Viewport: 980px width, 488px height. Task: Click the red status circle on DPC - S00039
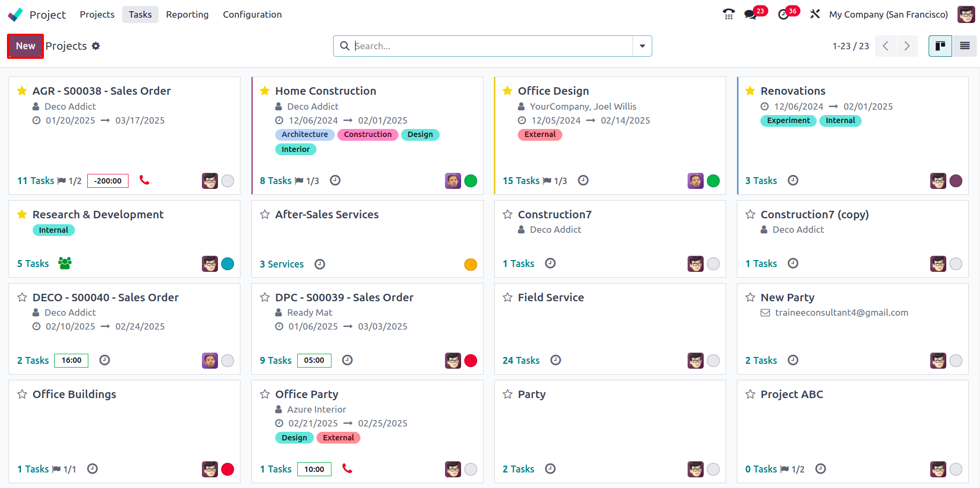[471, 361]
